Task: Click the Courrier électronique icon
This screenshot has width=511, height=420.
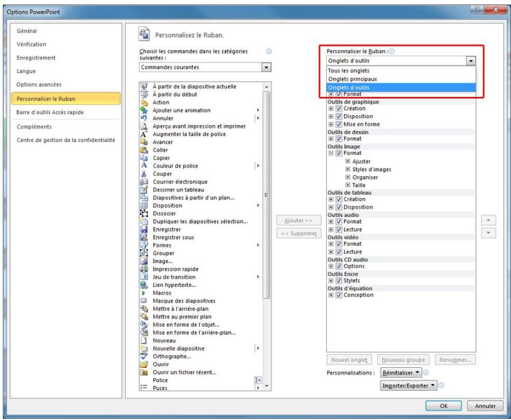Action: [144, 182]
